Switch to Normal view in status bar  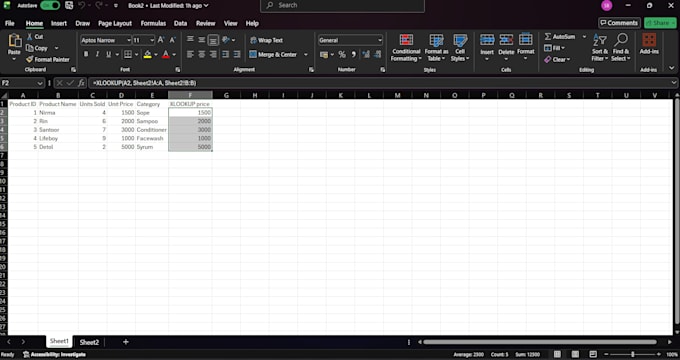tap(557, 354)
